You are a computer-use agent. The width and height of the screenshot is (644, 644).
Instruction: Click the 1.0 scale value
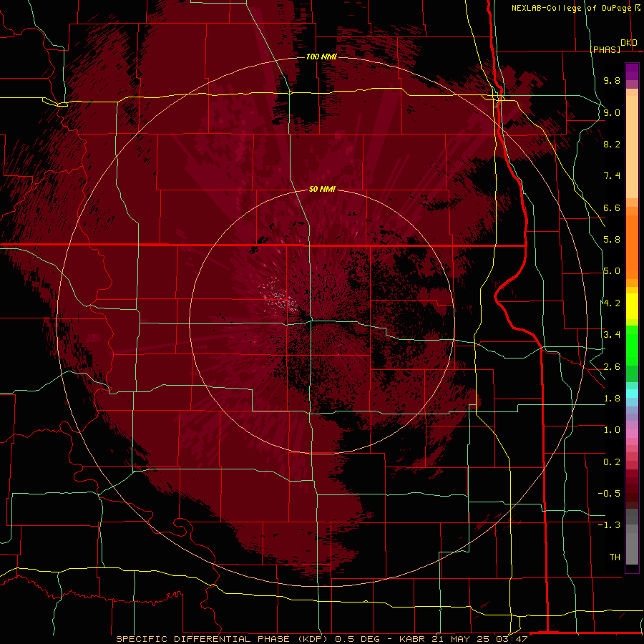click(612, 430)
